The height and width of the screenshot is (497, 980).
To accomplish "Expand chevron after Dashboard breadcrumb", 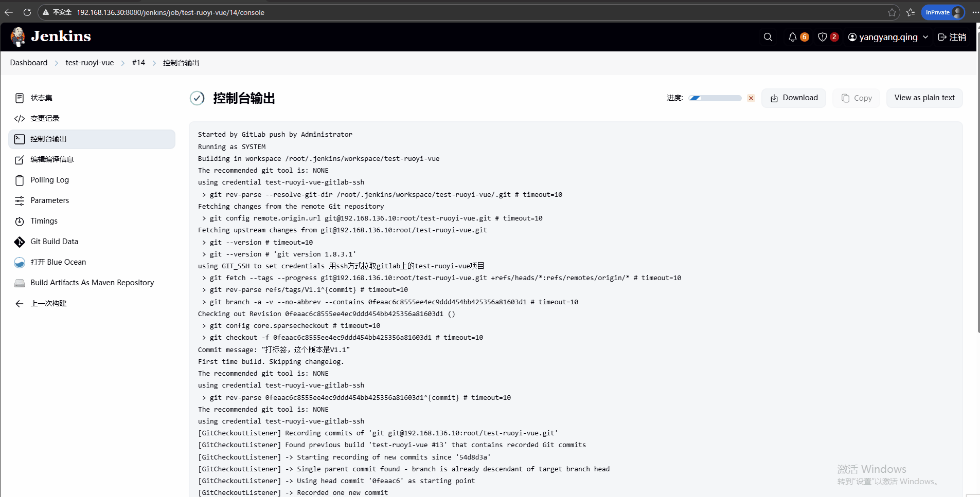I will [x=57, y=63].
